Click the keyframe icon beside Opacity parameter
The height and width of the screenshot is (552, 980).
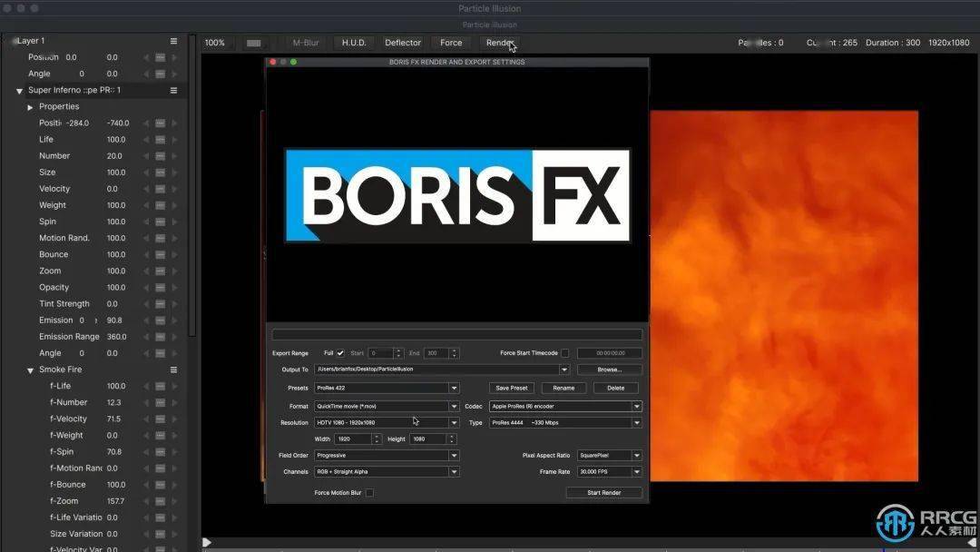(160, 287)
